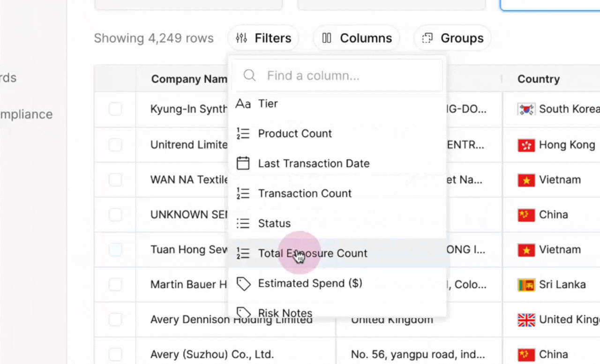Click the text type icon beside Tier
The image size is (600, 364).
coord(243,104)
